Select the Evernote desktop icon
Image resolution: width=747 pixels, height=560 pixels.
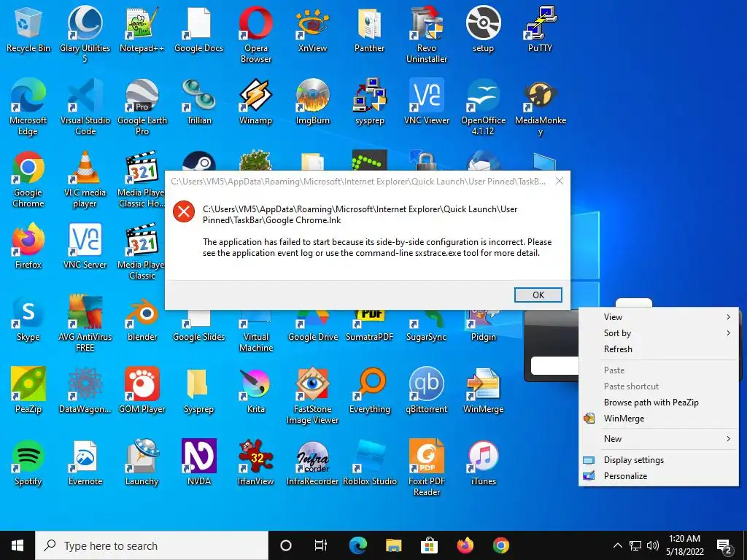click(85, 463)
